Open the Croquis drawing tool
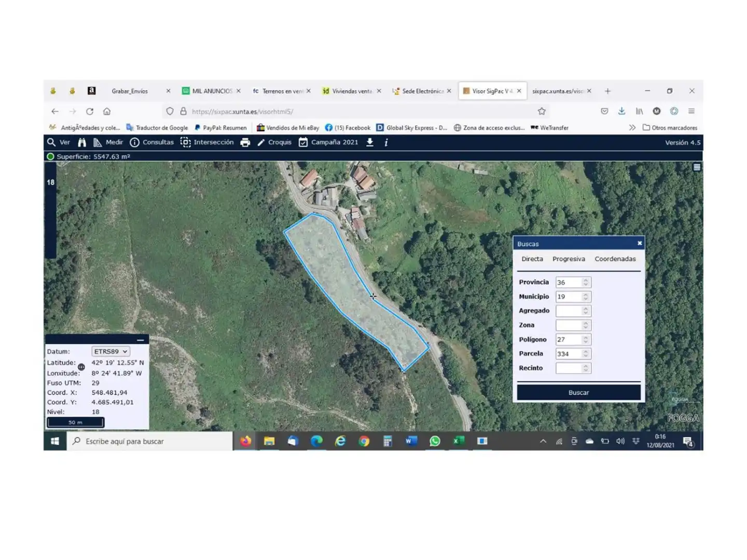The height and width of the screenshot is (560, 747). click(274, 142)
